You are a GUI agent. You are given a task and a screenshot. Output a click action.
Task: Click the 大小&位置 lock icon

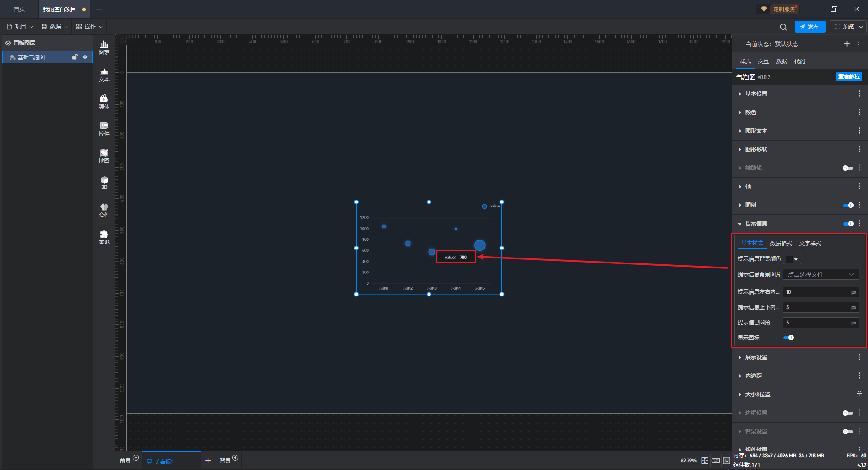[859, 394]
